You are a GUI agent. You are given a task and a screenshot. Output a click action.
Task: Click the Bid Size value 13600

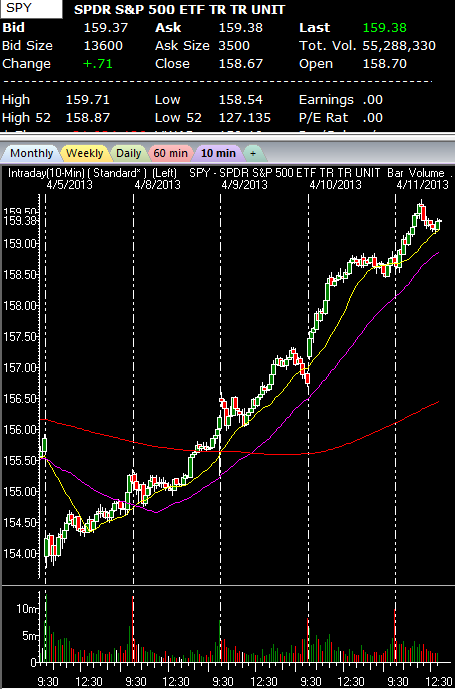click(103, 46)
